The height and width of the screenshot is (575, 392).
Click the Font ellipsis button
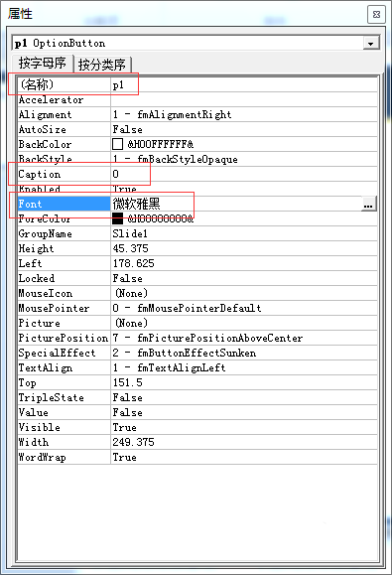(x=368, y=204)
